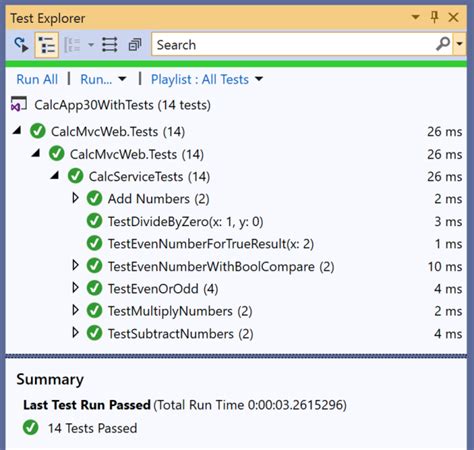This screenshot has height=450, width=474.
Task: Click the Playlist lines icon in toolbar
Action: point(110,45)
